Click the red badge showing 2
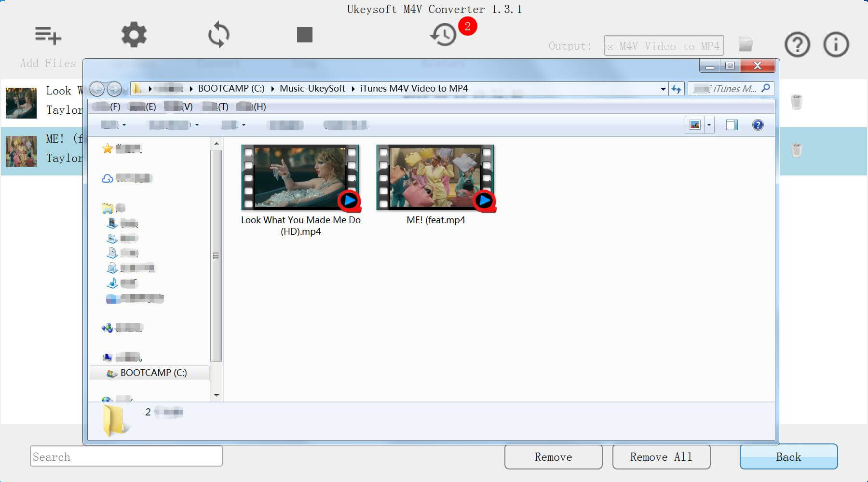This screenshot has height=482, width=868. [467, 26]
